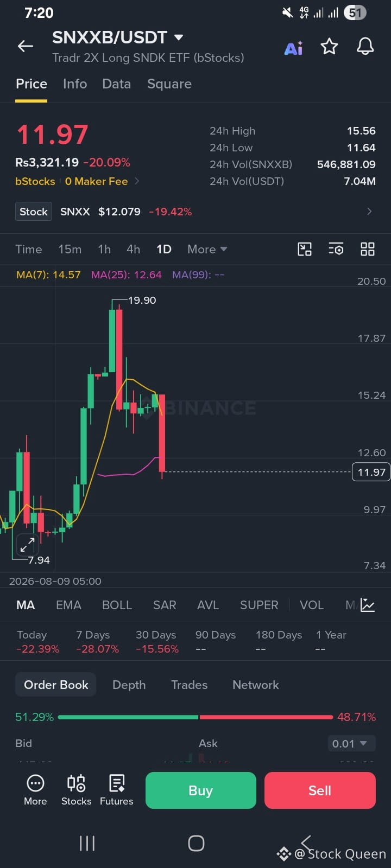Open 0 Maker Fee details chevron
Image resolution: width=391 pixels, height=868 pixels.
[137, 181]
